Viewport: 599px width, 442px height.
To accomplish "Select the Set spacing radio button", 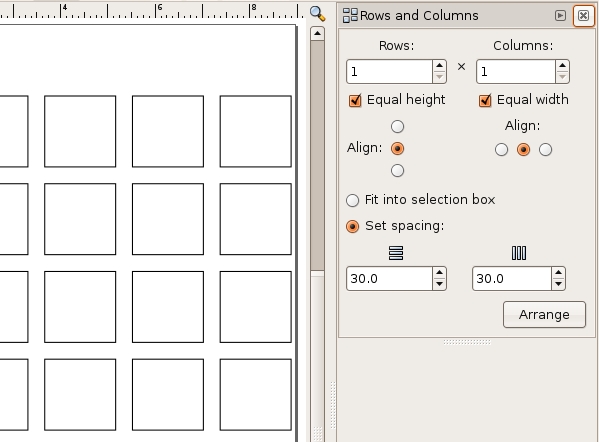I will pyautogui.click(x=352, y=226).
